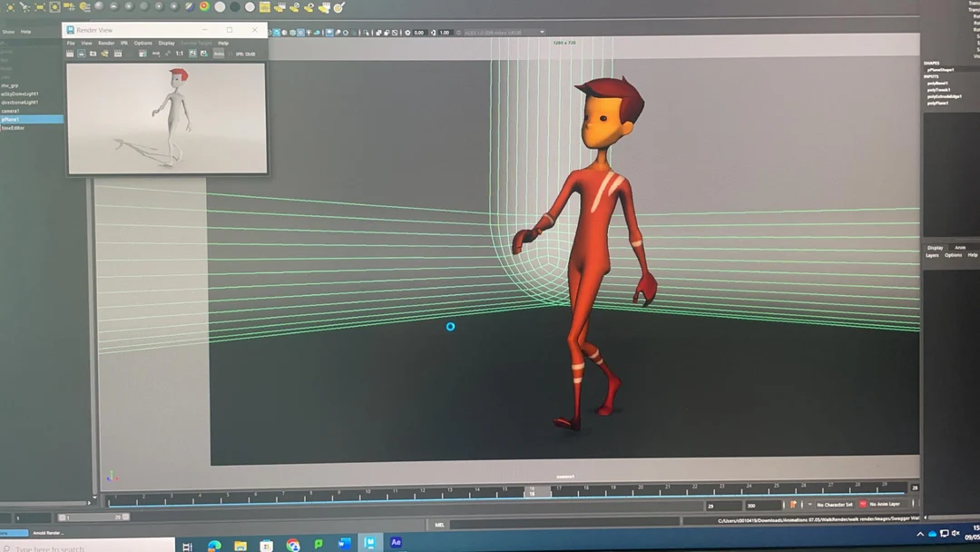Click the 1:1 display icon in Render View
Viewport: 980px width, 552px height.
click(x=178, y=53)
